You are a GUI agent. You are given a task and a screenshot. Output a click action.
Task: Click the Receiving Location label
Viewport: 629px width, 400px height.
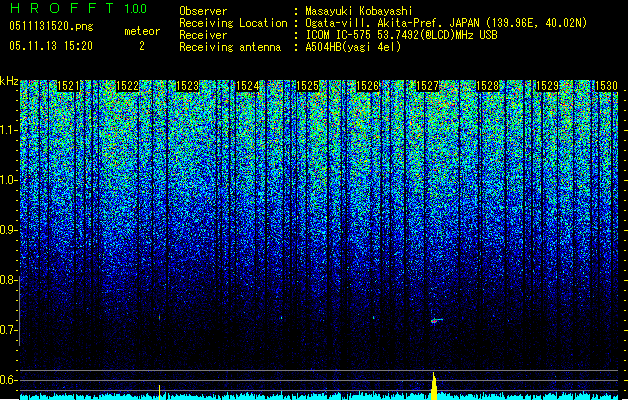233,23
